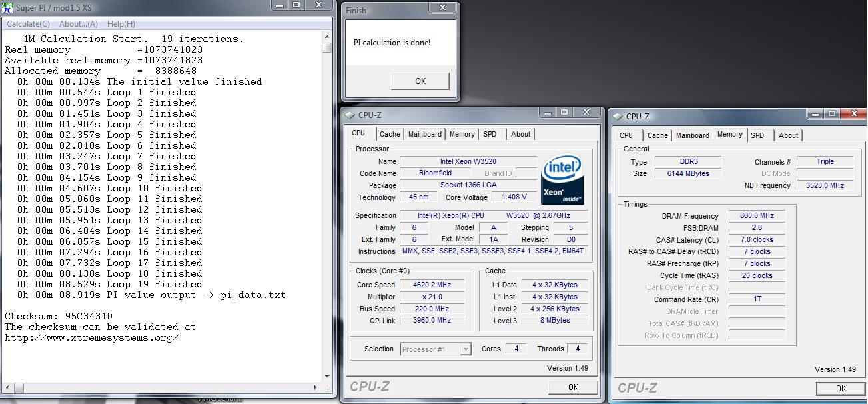Click the xtremesystems.org URL text
The image size is (868, 404).
pyautogui.click(x=92, y=337)
